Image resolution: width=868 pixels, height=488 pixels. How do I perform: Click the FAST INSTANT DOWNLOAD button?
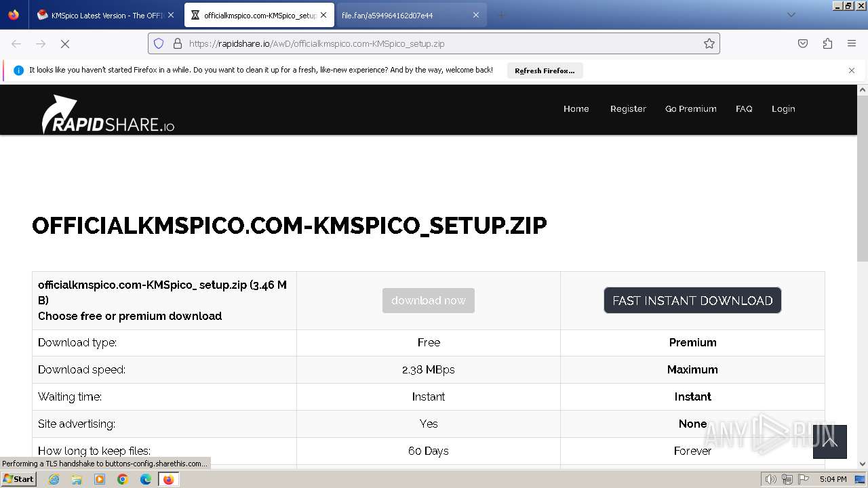[x=692, y=300]
